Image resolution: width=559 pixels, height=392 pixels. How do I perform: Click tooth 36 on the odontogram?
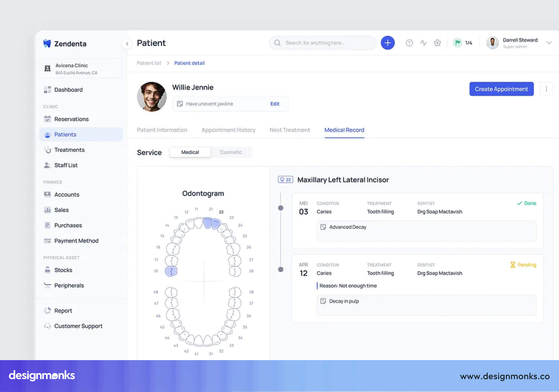pos(233,315)
